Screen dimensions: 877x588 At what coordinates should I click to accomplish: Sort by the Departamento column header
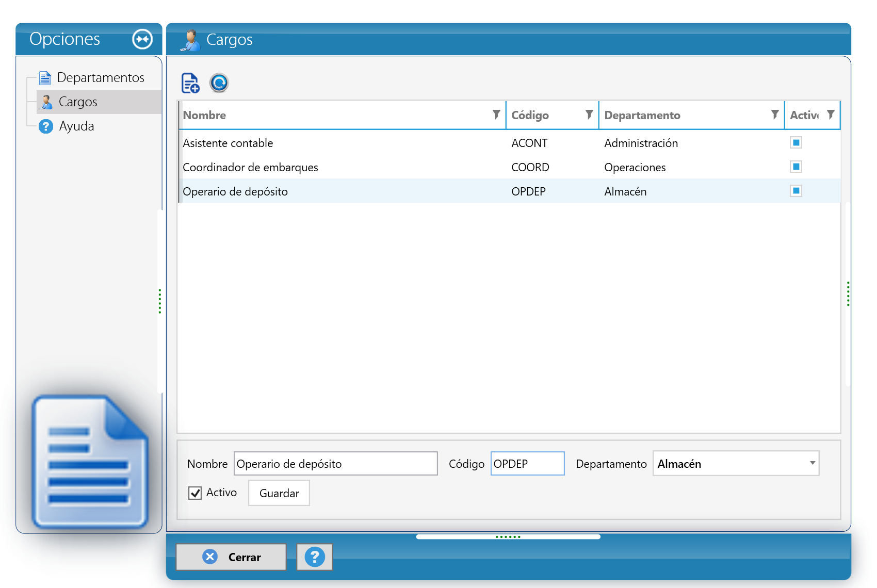[x=642, y=115]
